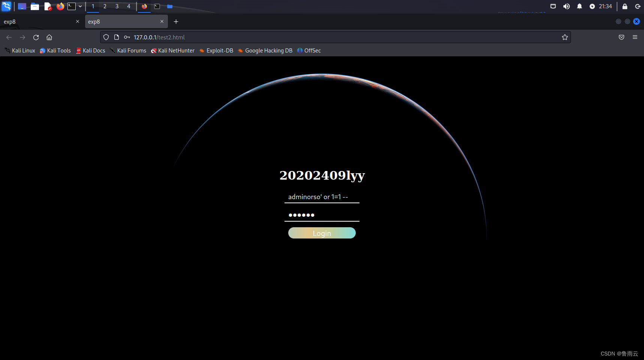
Task: Open saved logins key icon
Action: [x=127, y=37]
